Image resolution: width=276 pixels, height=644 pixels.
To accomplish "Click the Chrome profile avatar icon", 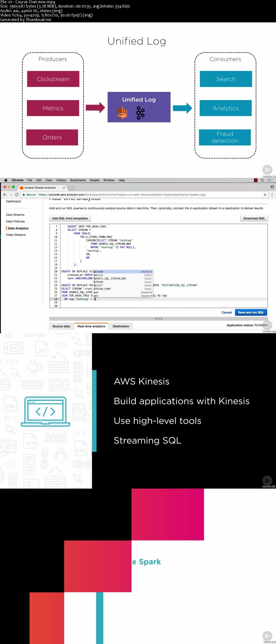I will tap(272, 187).
